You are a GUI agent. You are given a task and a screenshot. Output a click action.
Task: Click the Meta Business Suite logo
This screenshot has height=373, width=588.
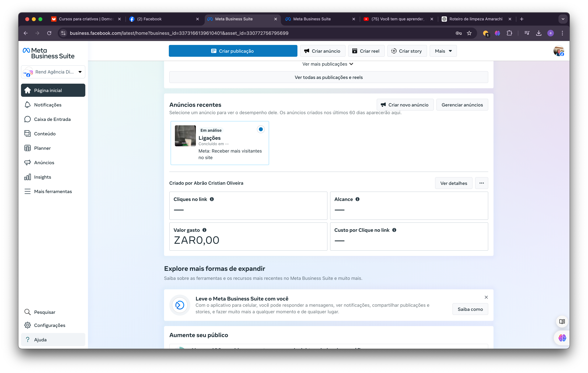click(x=49, y=53)
